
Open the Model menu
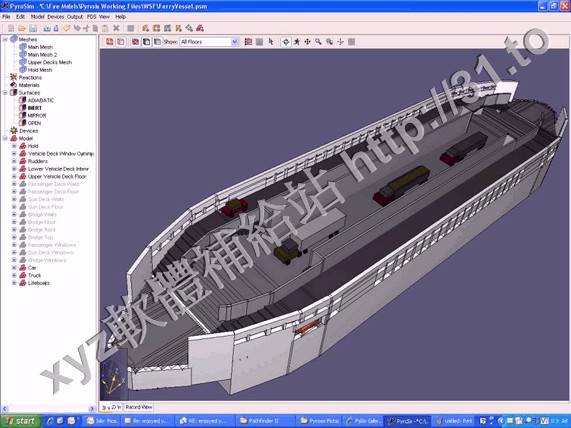[37, 17]
